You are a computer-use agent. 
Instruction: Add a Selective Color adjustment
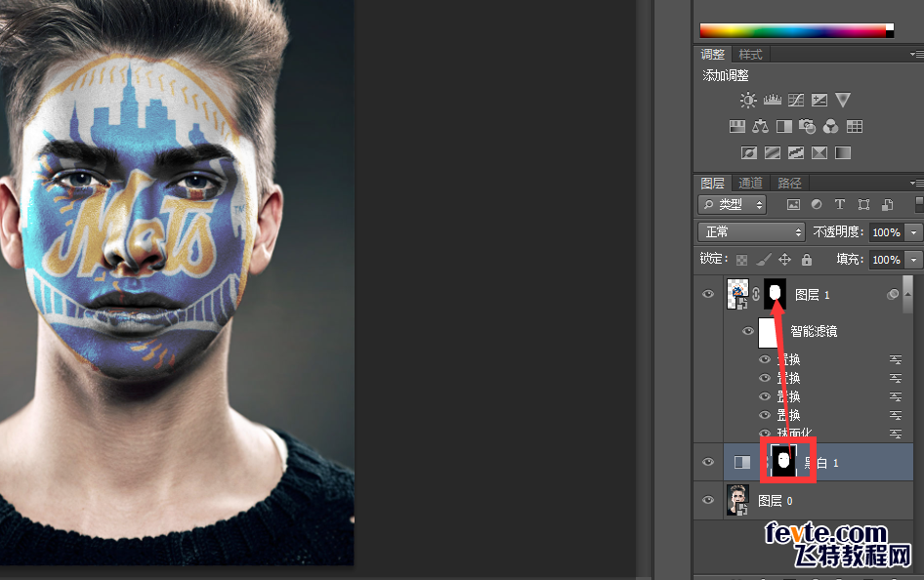pyautogui.click(x=819, y=153)
